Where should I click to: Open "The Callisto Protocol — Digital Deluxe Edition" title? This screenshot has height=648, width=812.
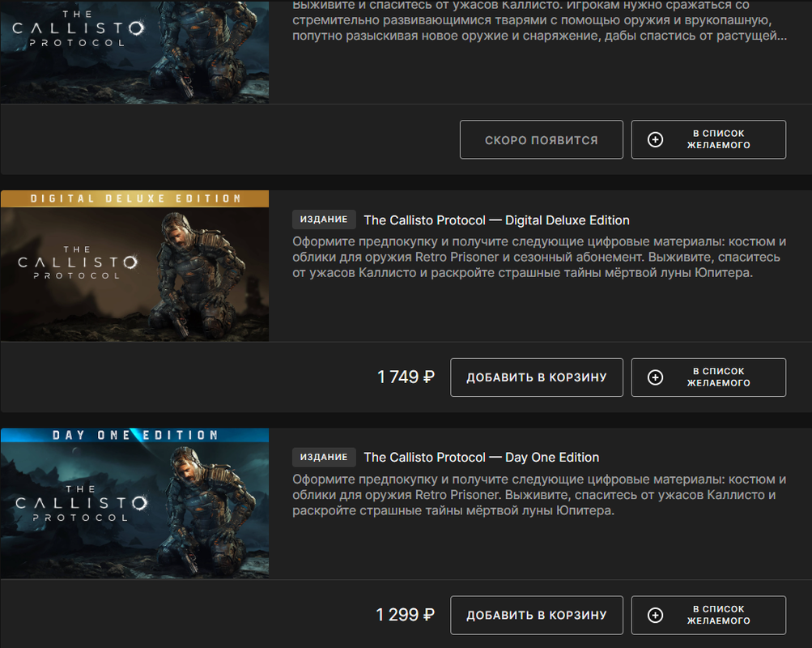pos(496,220)
